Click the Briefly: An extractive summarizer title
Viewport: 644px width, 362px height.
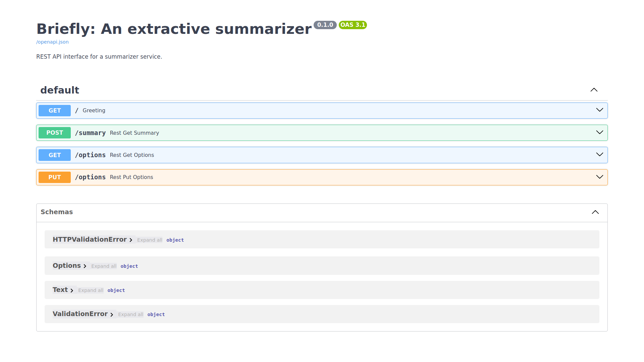pyautogui.click(x=174, y=29)
